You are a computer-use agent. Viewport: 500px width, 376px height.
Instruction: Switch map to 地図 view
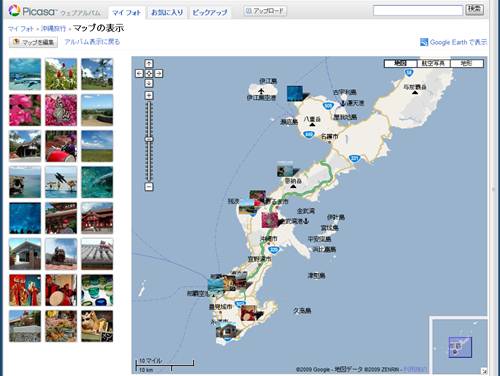tap(400, 63)
